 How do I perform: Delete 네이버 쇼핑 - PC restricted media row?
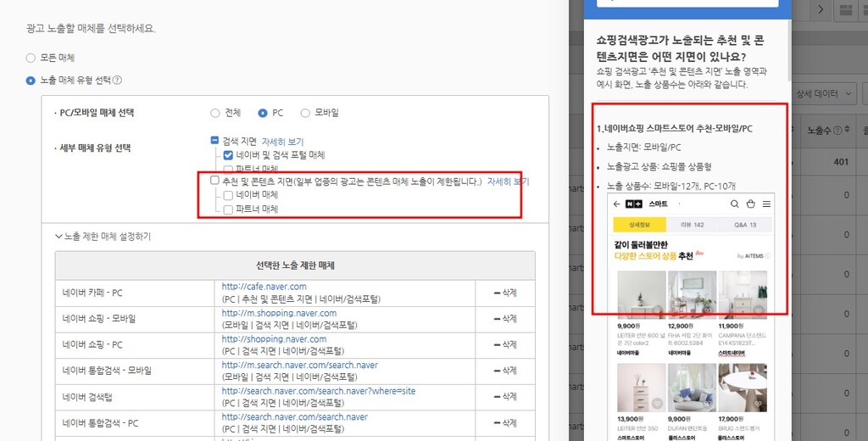tap(505, 344)
